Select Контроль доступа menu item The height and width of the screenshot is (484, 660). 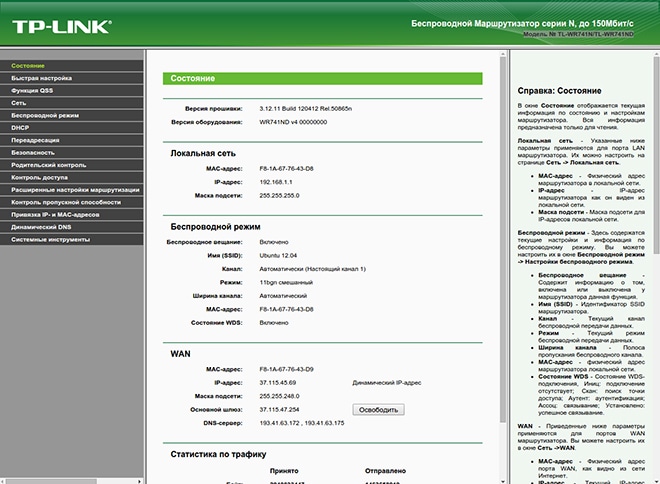coord(40,177)
